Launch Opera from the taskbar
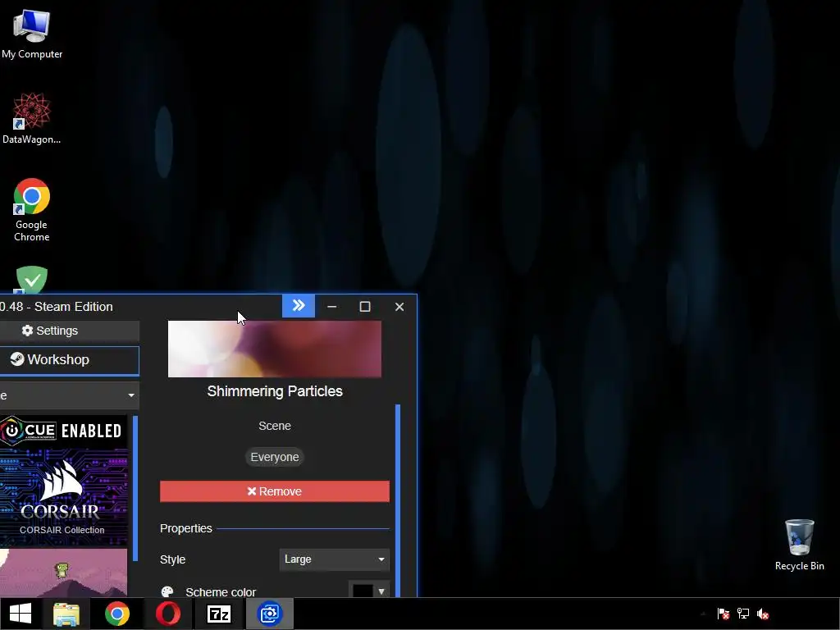 click(x=168, y=614)
